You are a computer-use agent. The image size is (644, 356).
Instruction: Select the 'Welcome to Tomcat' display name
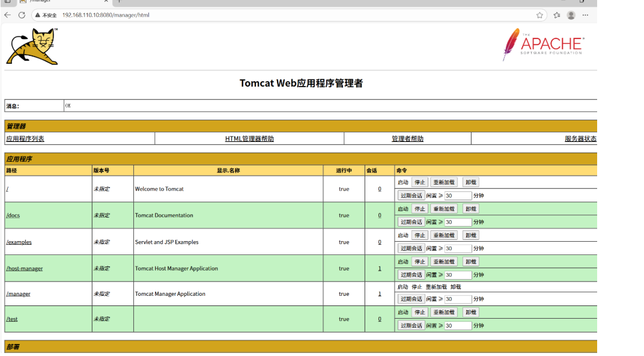click(x=159, y=189)
